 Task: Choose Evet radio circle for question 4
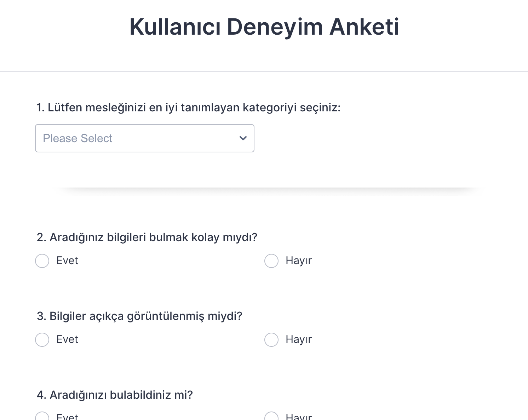(x=42, y=417)
